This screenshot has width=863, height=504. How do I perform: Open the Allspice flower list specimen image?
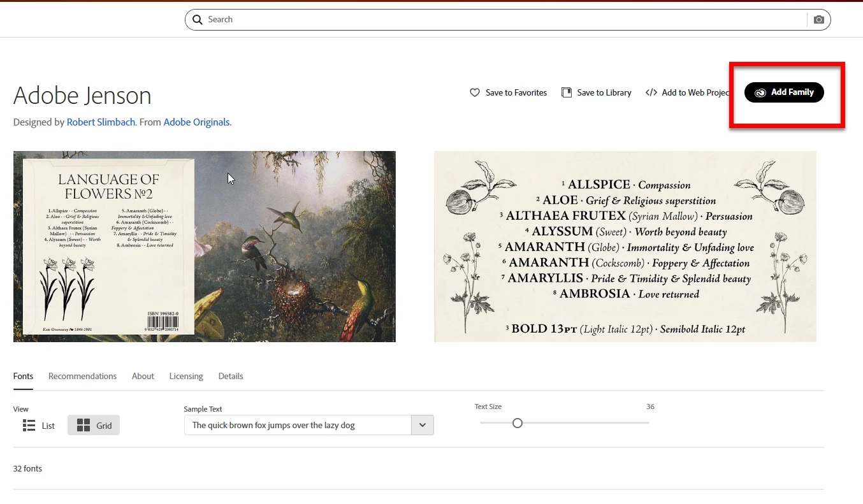[625, 247]
